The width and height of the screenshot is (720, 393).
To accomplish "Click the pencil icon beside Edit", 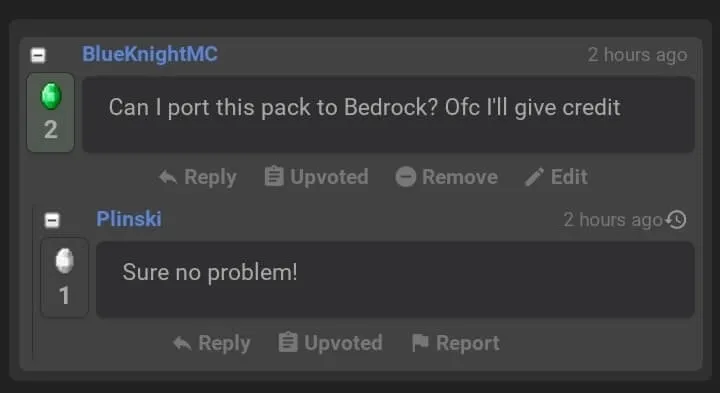I will pos(534,177).
